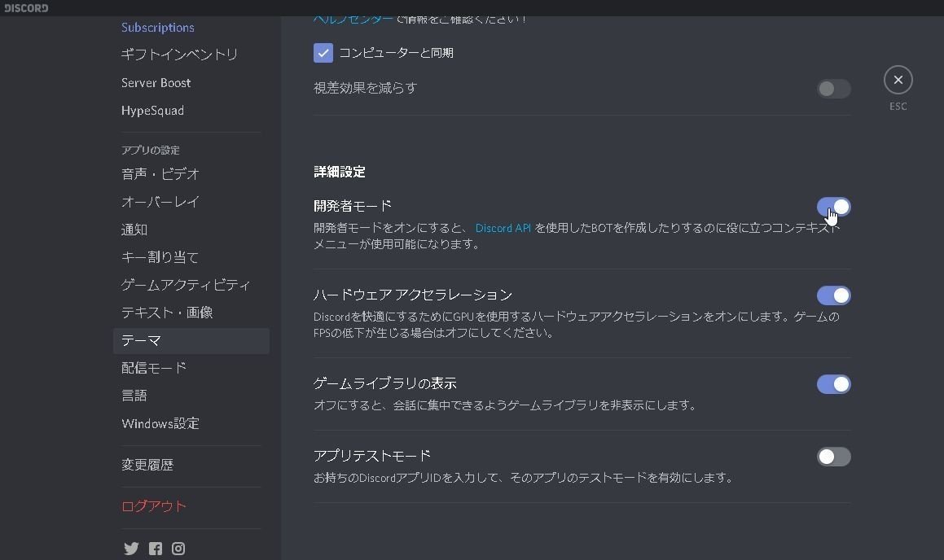Click the ヘルプセンター link at top
This screenshot has width=944, height=560.
[353, 20]
